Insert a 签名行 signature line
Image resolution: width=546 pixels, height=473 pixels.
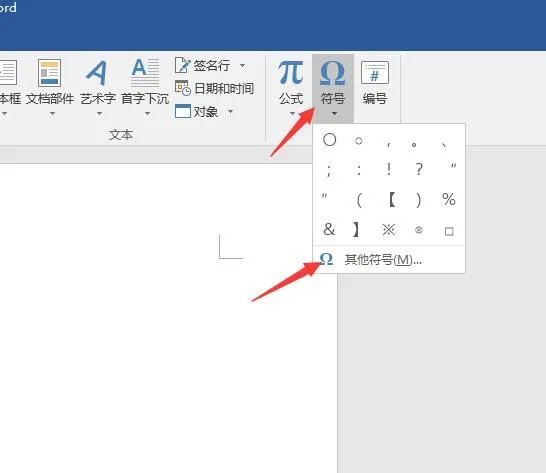(x=202, y=65)
